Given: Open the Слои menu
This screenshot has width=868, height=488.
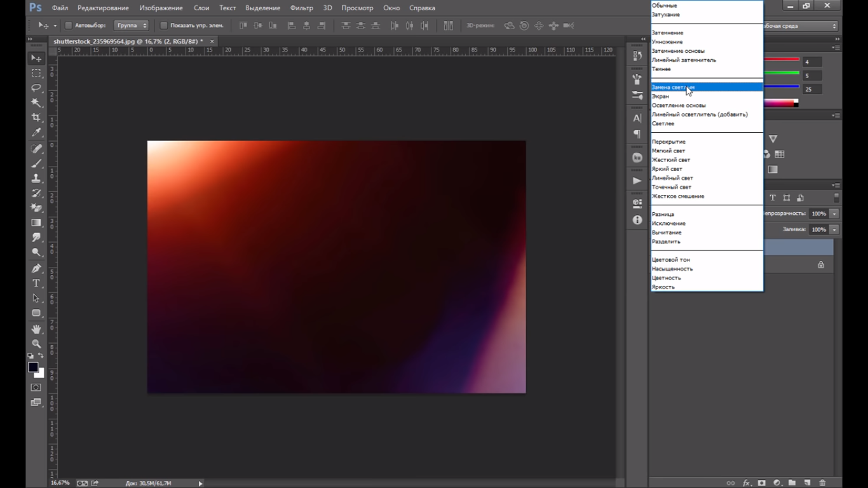Looking at the screenshot, I should point(201,8).
